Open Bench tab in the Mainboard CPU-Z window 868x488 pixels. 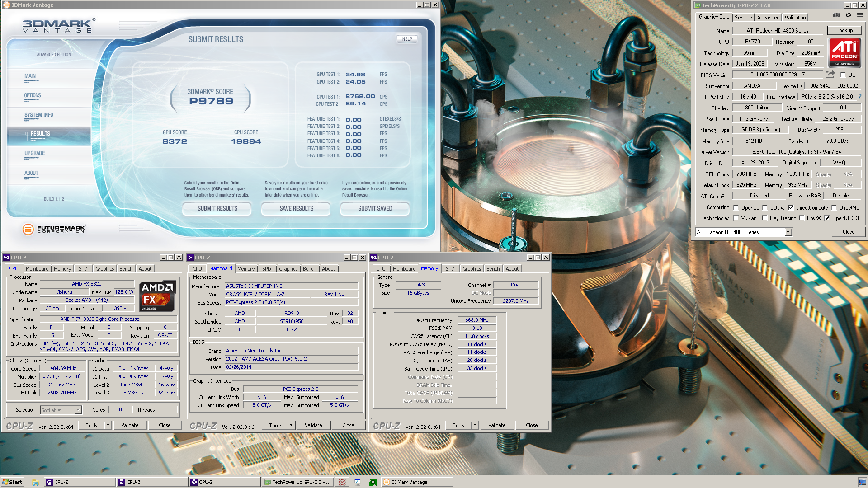[309, 269]
